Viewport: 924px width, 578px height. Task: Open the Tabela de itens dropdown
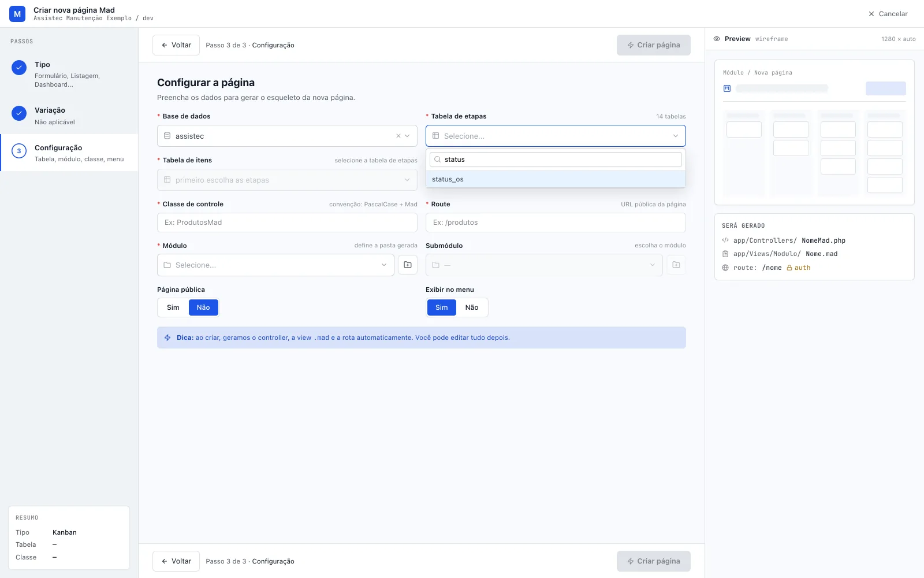point(287,180)
